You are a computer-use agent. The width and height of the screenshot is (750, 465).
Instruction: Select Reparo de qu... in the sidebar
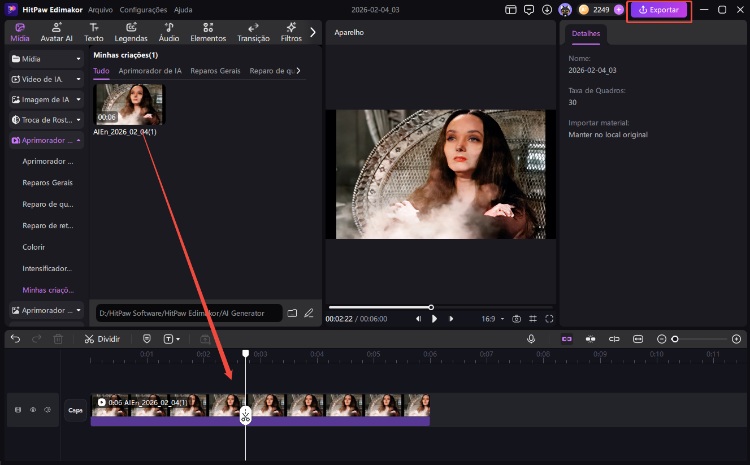click(48, 204)
